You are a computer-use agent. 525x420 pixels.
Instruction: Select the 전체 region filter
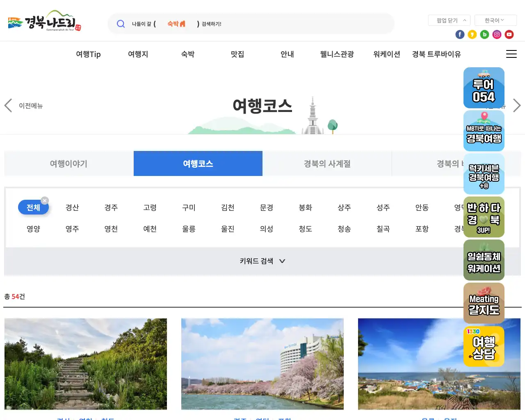pyautogui.click(x=33, y=208)
